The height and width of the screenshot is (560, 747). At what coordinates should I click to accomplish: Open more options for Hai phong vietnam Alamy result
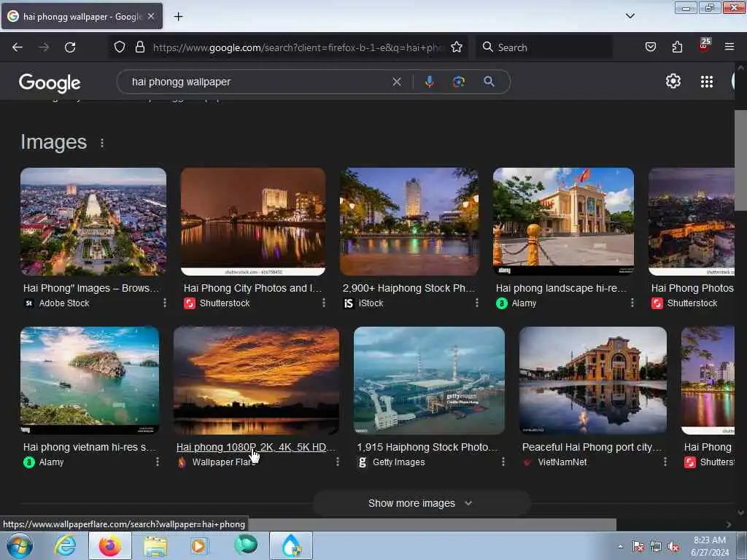click(x=158, y=462)
